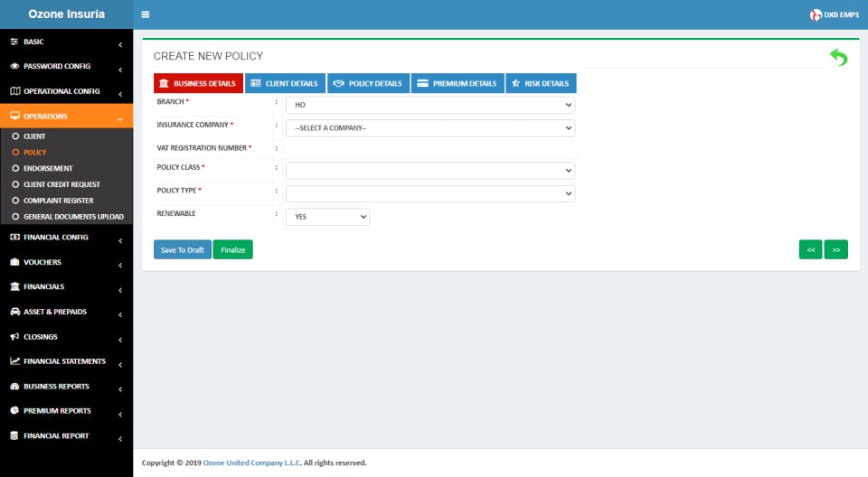Open the Policy Type dropdown
This screenshot has height=477, width=868.
click(430, 193)
